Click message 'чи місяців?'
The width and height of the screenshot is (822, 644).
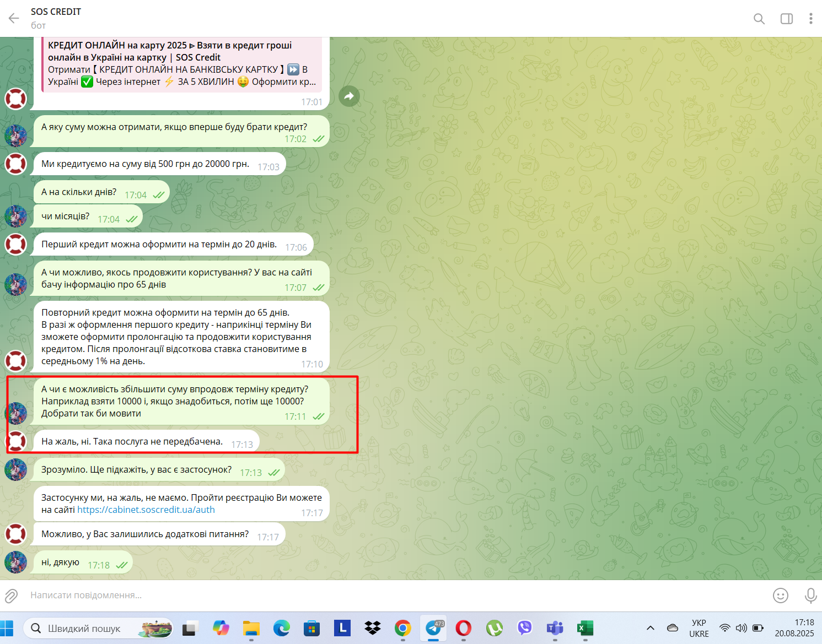88,217
